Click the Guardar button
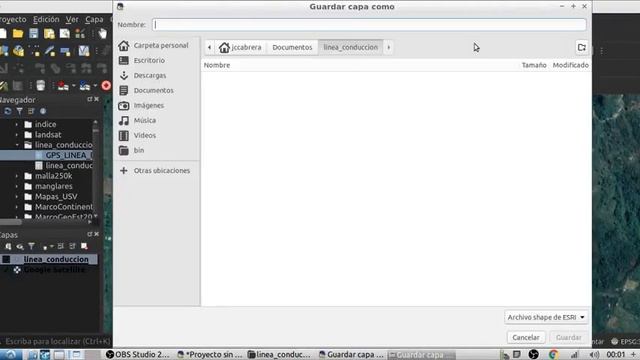This screenshot has width=640, height=360. [x=569, y=338]
